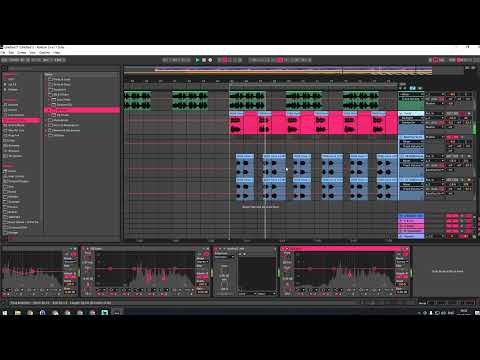Click the status bar text at the window bottom
The height and width of the screenshot is (360, 480).
tap(60, 303)
